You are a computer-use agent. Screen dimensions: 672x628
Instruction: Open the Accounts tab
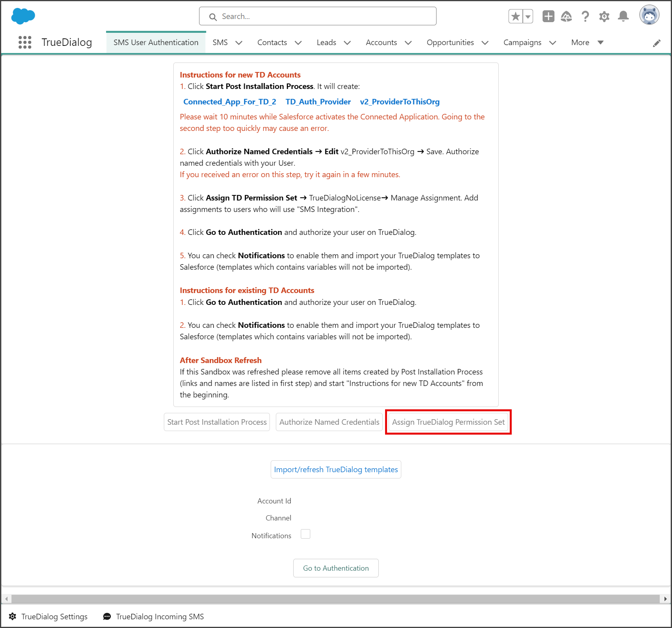(x=381, y=42)
